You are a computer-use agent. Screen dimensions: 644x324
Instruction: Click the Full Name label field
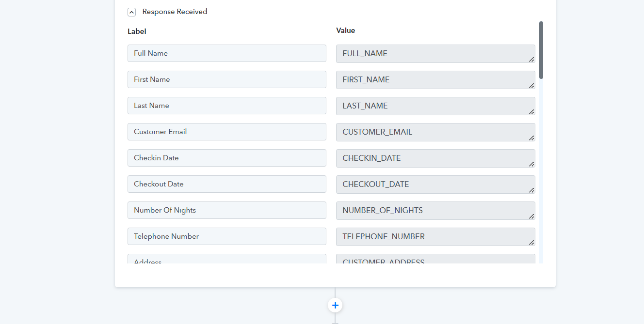226,53
